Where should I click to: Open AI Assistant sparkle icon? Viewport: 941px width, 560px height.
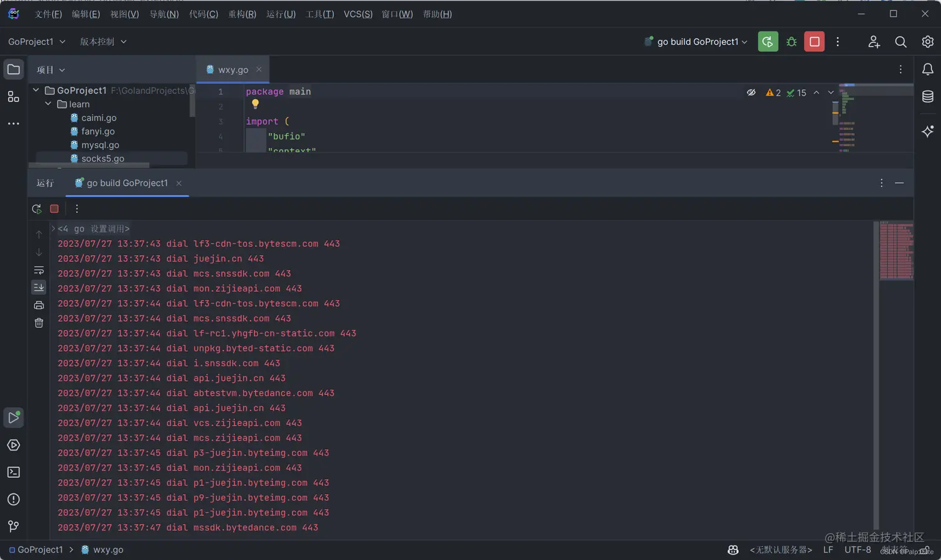[927, 131]
